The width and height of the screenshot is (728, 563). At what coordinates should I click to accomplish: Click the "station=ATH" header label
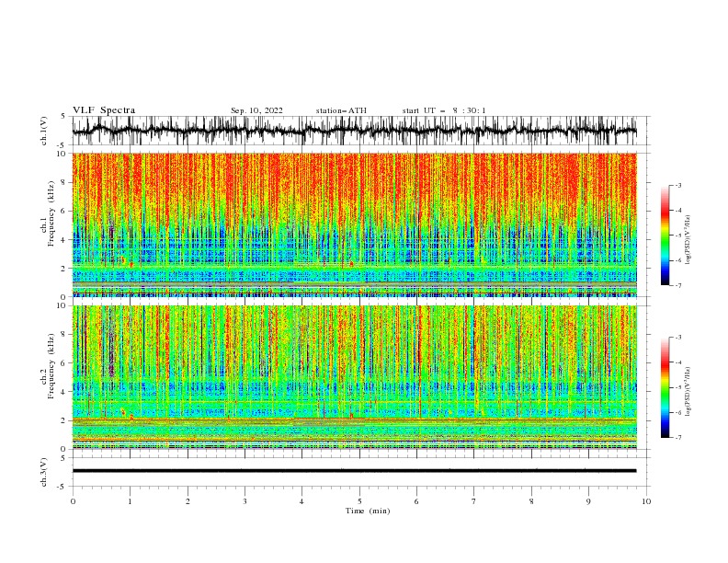[341, 110]
